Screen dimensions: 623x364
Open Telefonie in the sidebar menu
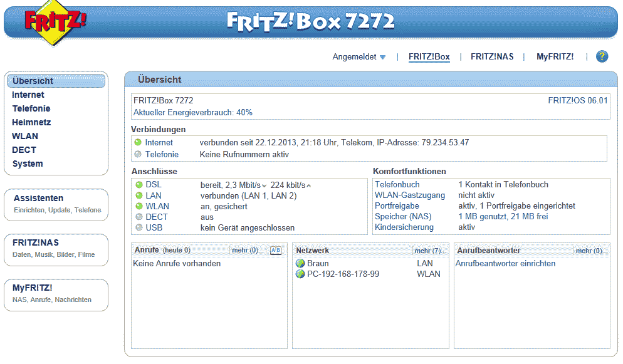pyautogui.click(x=31, y=109)
